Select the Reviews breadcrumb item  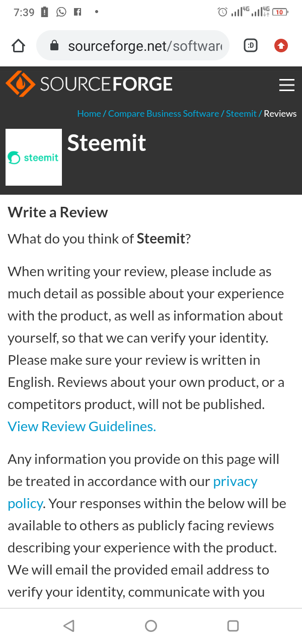[280, 114]
